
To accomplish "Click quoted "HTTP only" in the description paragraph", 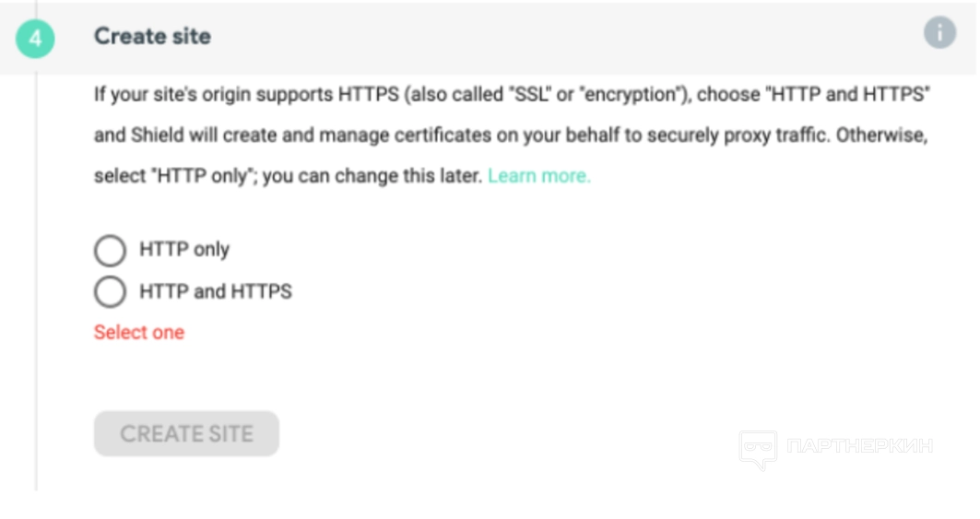I will point(199,176).
